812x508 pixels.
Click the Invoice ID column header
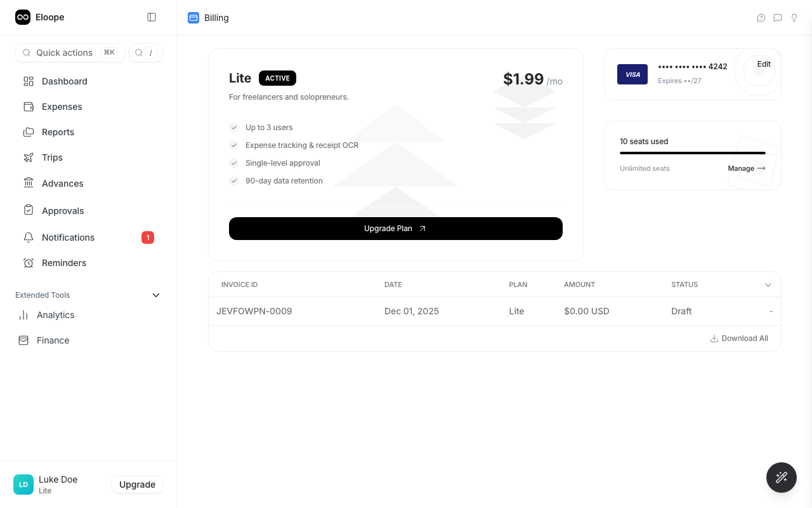pyautogui.click(x=240, y=284)
